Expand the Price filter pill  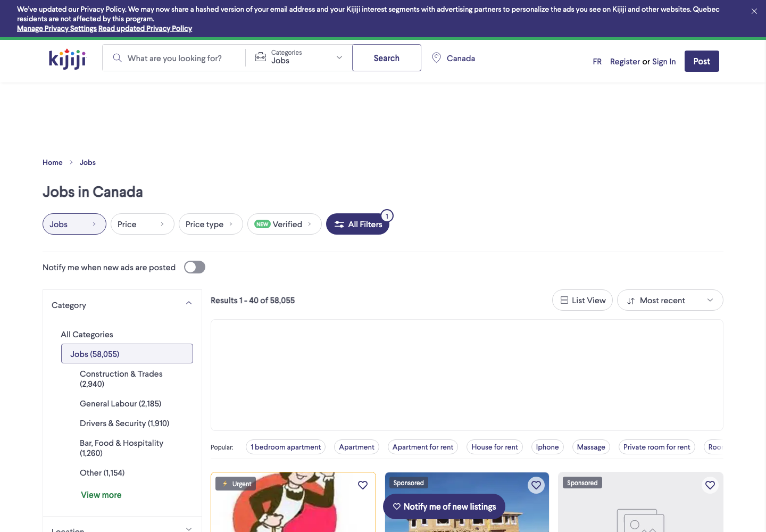[143, 224]
